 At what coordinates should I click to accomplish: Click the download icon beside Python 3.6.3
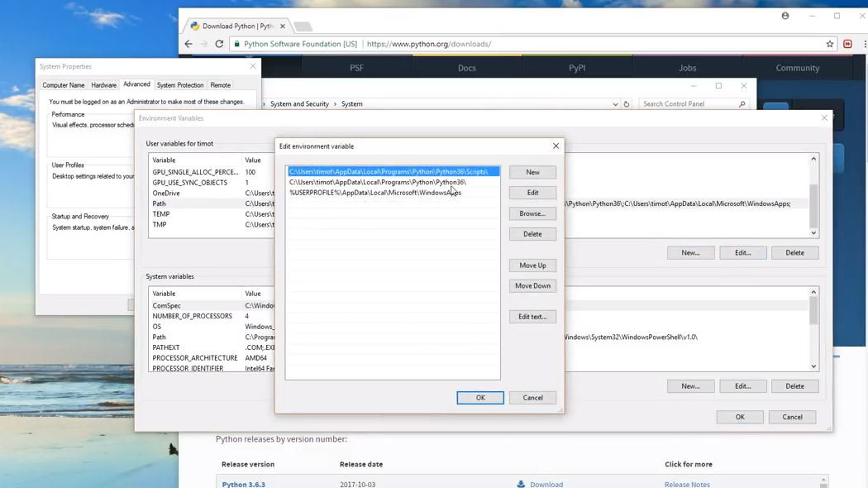click(x=521, y=484)
